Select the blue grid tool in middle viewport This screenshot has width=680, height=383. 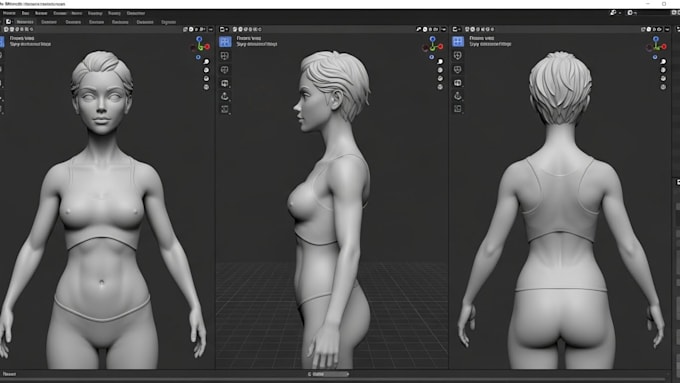tap(225, 42)
